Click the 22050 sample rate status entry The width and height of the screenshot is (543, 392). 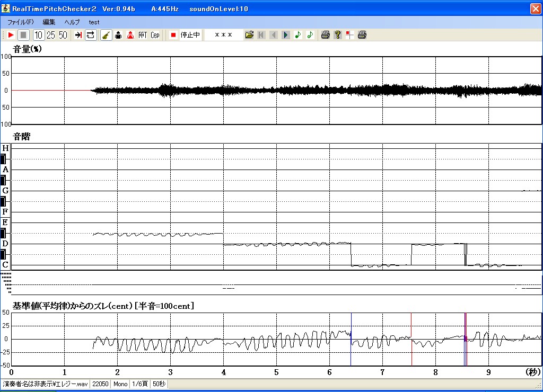tap(100, 384)
